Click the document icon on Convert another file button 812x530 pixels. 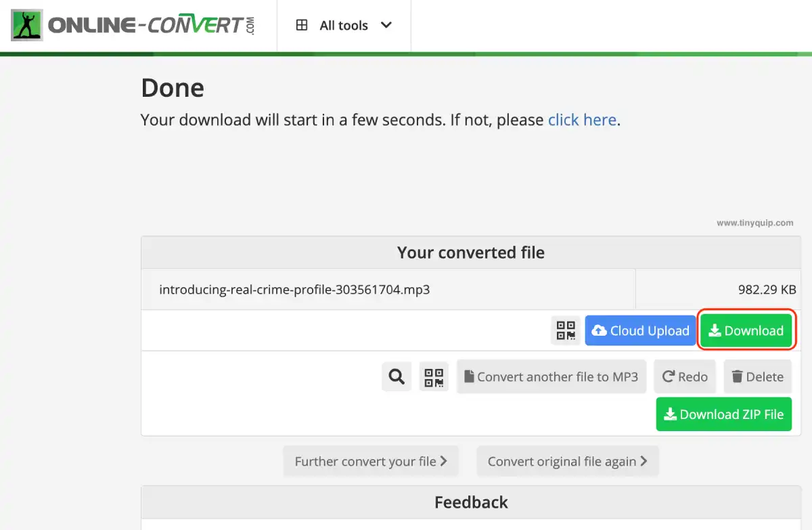coord(470,376)
